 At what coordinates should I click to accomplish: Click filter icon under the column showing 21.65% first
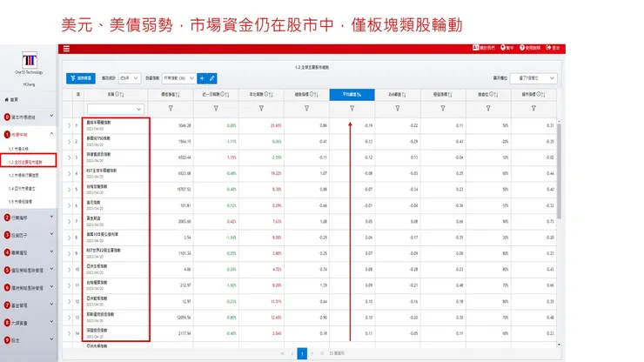click(x=261, y=109)
